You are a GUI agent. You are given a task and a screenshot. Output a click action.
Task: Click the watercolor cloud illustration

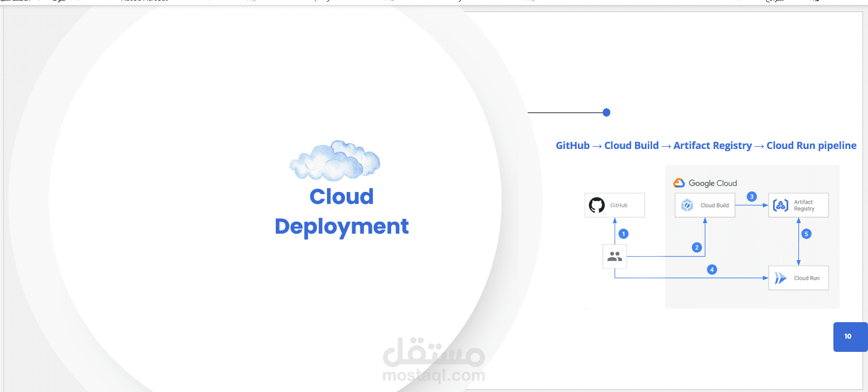[x=335, y=161]
